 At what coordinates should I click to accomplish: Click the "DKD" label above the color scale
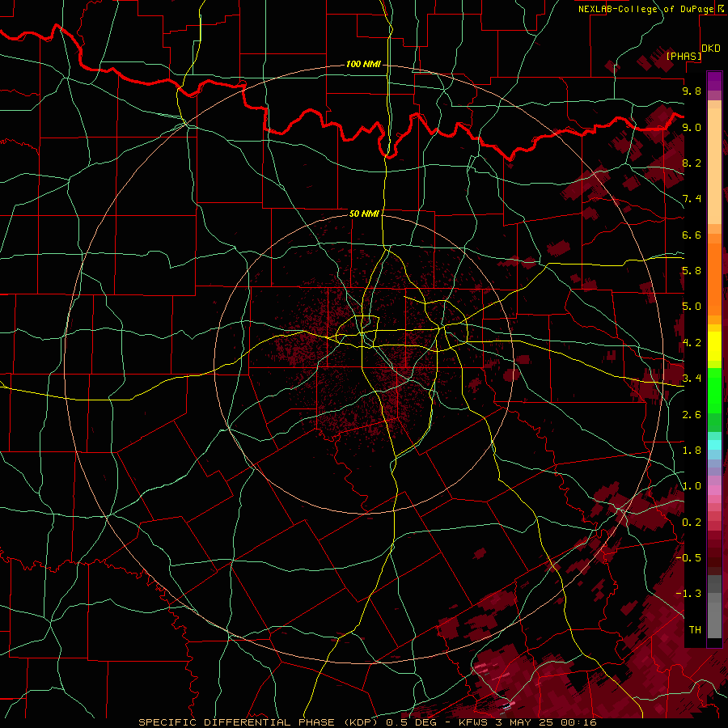click(711, 49)
